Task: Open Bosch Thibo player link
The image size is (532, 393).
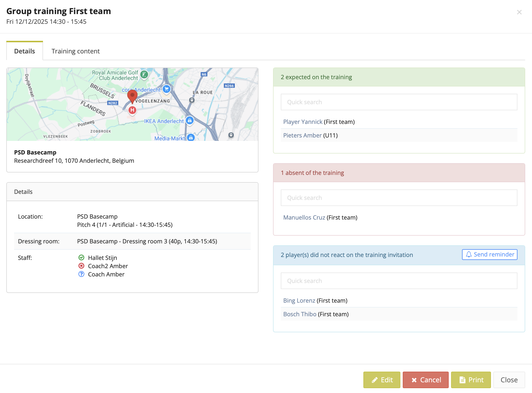Action: click(x=300, y=314)
